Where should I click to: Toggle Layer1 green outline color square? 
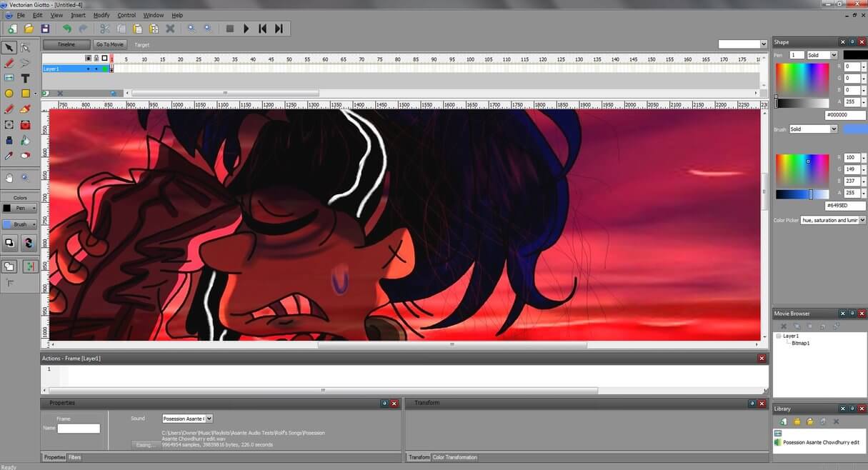click(105, 69)
